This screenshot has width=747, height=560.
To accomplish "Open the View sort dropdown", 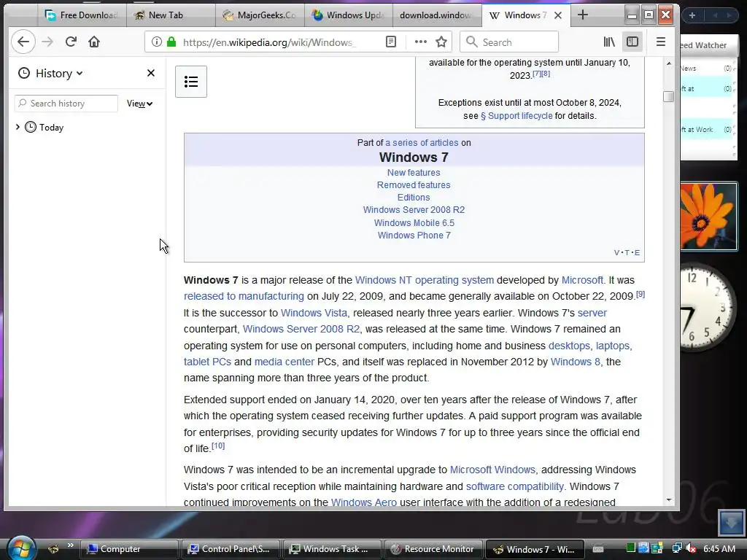I will (x=139, y=104).
